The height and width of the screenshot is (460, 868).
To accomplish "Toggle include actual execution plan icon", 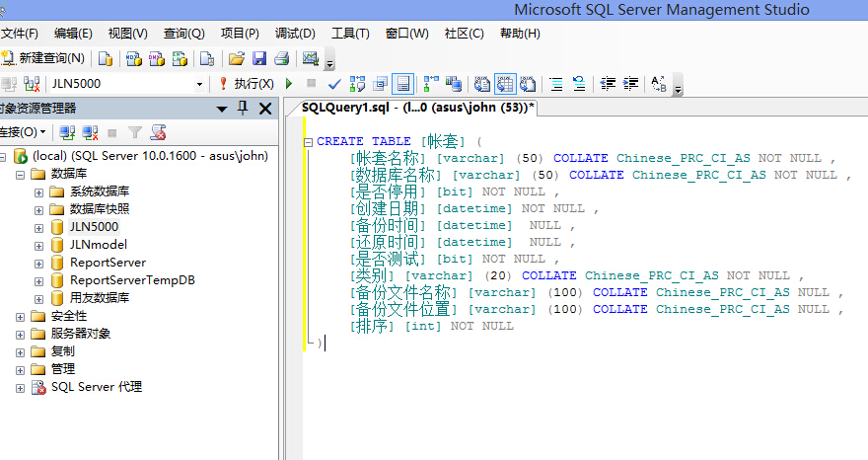I will (x=431, y=84).
